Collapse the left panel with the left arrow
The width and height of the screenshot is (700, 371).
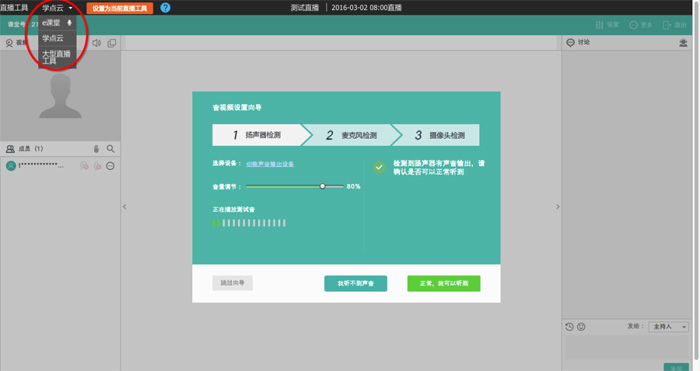(x=125, y=207)
